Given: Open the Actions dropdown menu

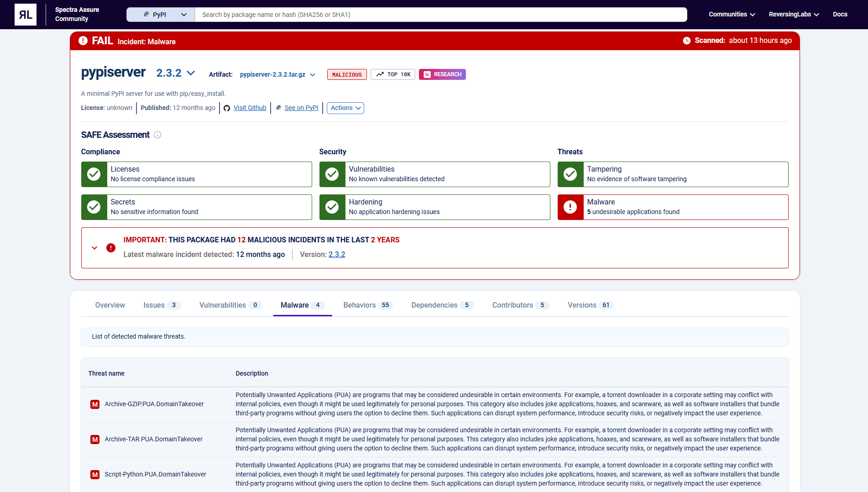Looking at the screenshot, I should point(345,108).
